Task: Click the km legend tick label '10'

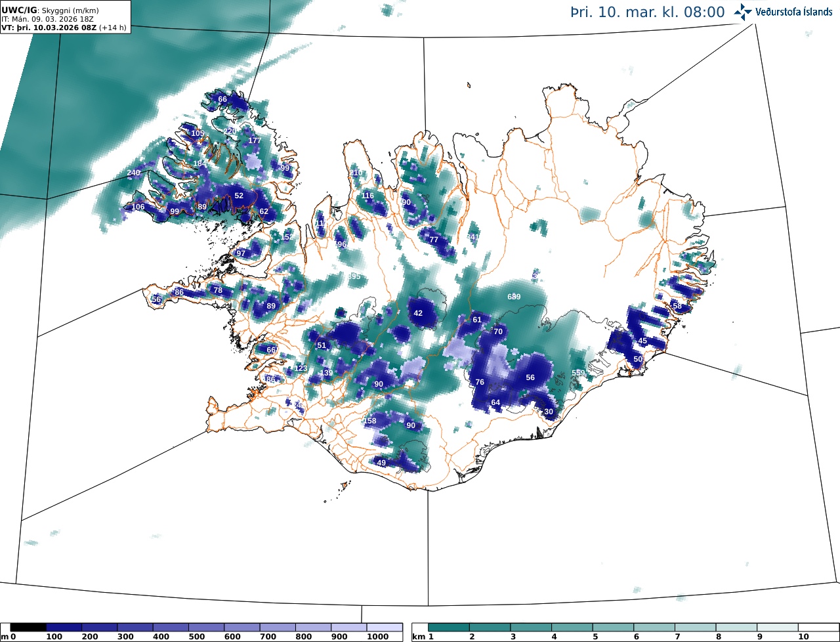Action: pos(803,637)
